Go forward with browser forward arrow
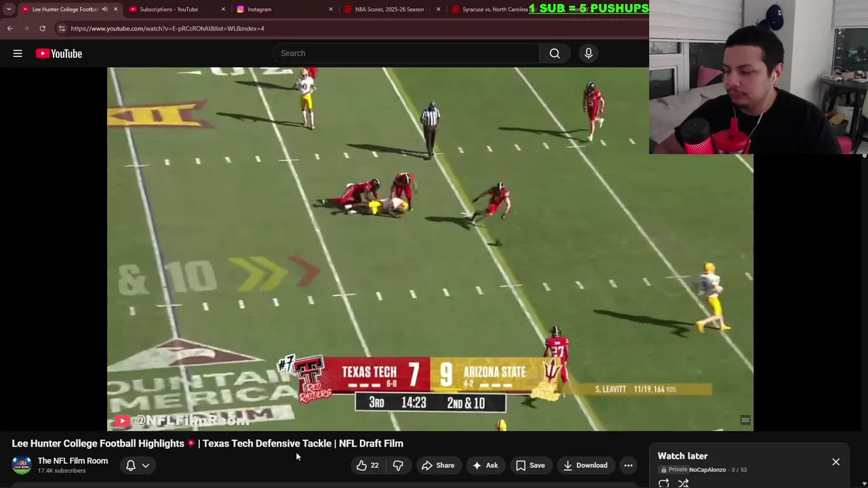Screen dimensions: 868x488 [x=26, y=28]
